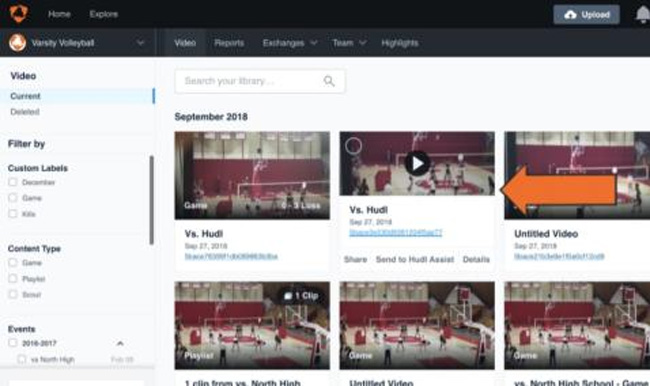Open the Explore page
Image resolution: width=650 pixels, height=386 pixels.
pyautogui.click(x=104, y=14)
